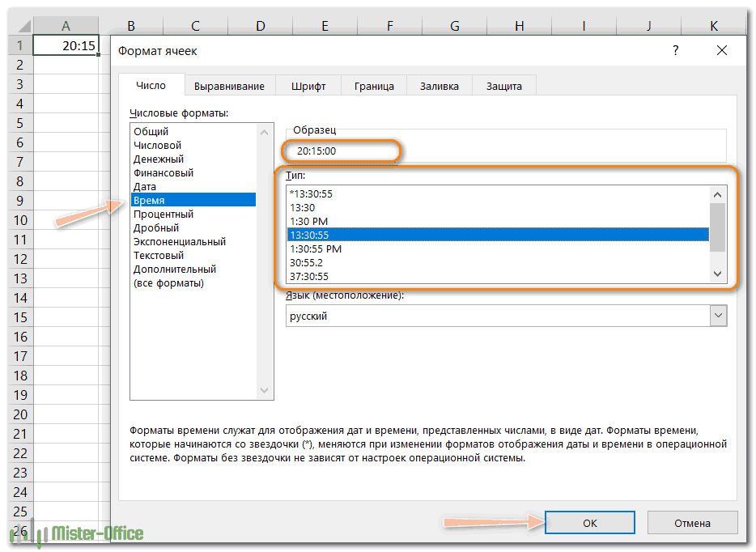
Task: Choose the 37:30:55 time type
Action: pos(309,276)
